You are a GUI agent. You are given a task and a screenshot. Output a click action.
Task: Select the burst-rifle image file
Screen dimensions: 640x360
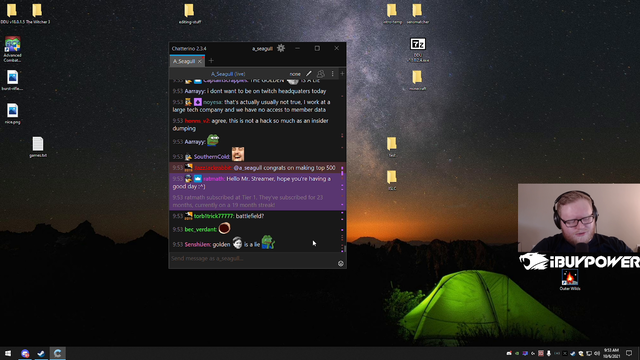pos(12,80)
